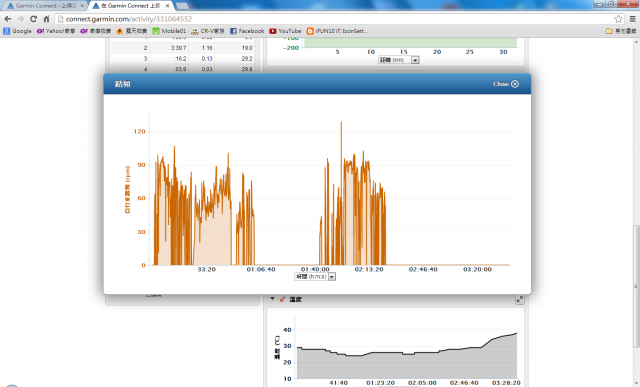Screen dimensions: 640x387
Task: Close the cadence chart popup
Action: tap(506, 84)
